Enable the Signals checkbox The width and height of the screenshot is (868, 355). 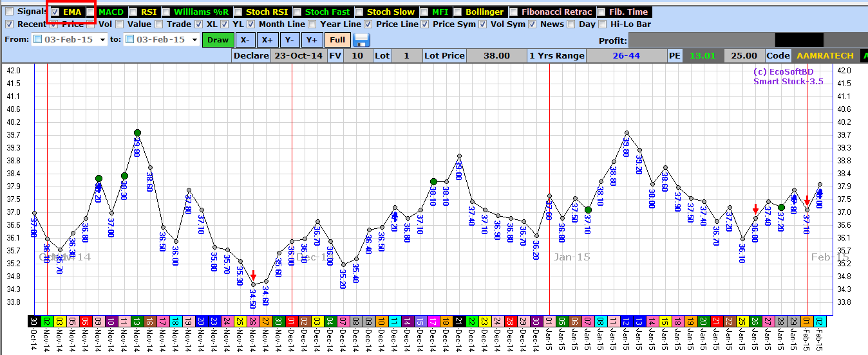pyautogui.click(x=10, y=12)
